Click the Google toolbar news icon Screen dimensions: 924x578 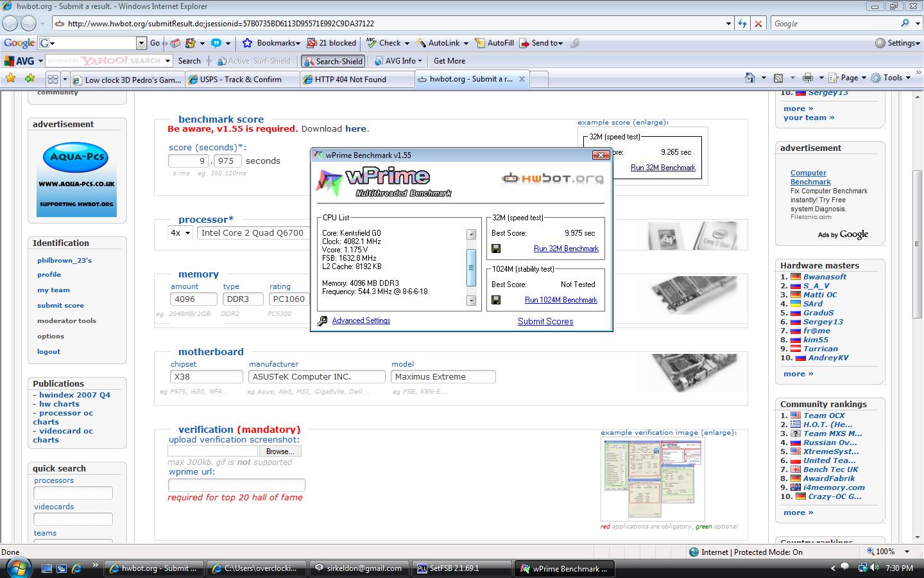(175, 43)
